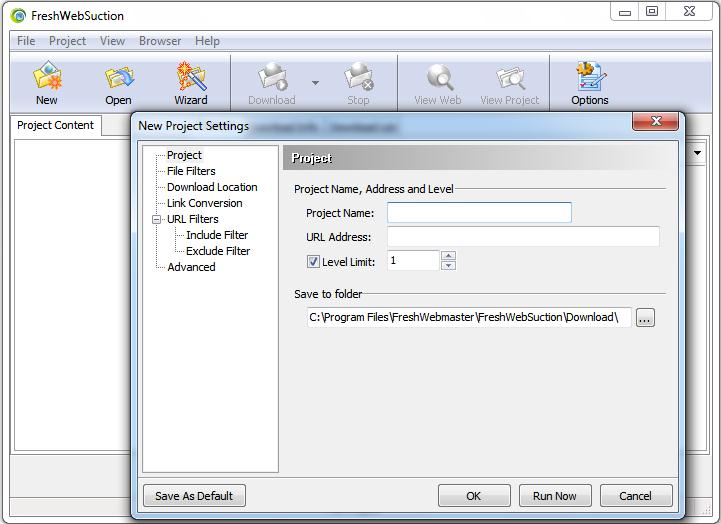Minimize the FreshWebSuction window
This screenshot has height=524, width=721.
point(624,12)
